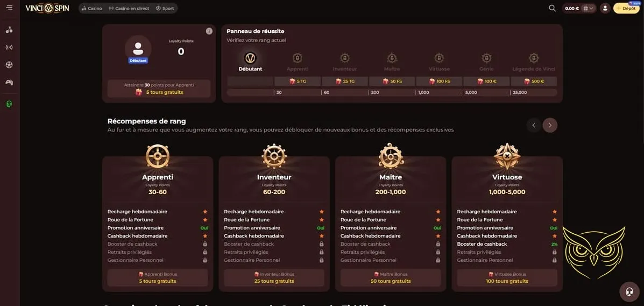The image size is (644, 306).
Task: Click the 5 tours gratuits reward box
Action: (x=159, y=88)
